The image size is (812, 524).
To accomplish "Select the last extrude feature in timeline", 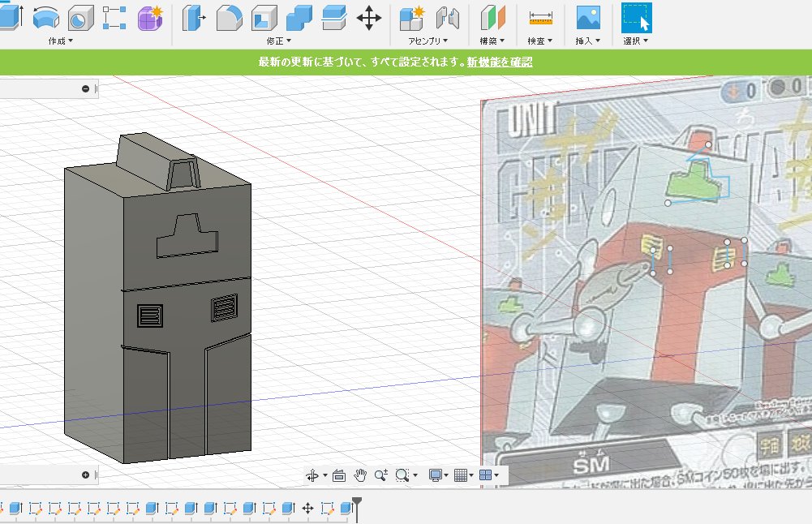I will coord(346,508).
